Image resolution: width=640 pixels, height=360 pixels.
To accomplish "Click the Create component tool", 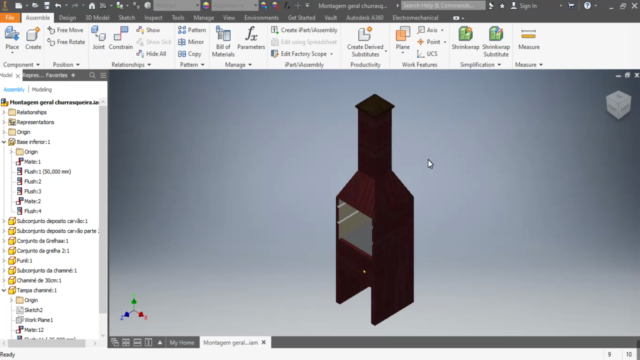I will click(x=33, y=39).
